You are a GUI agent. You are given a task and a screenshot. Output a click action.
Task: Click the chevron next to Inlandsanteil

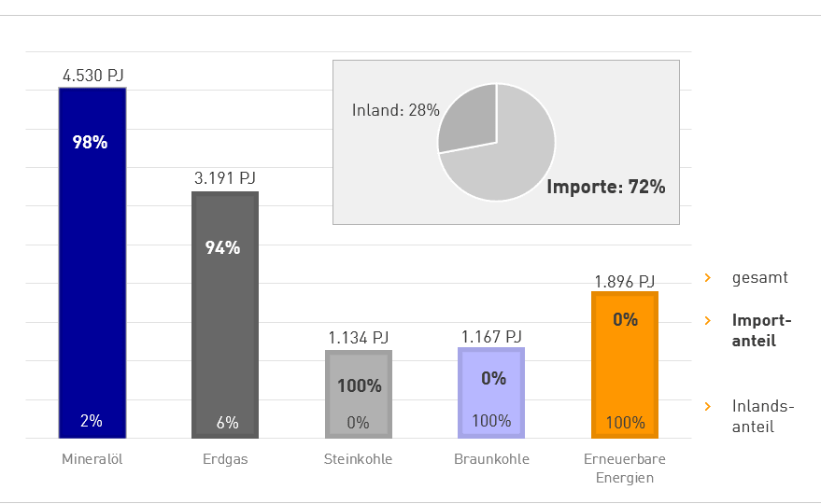pyautogui.click(x=708, y=406)
